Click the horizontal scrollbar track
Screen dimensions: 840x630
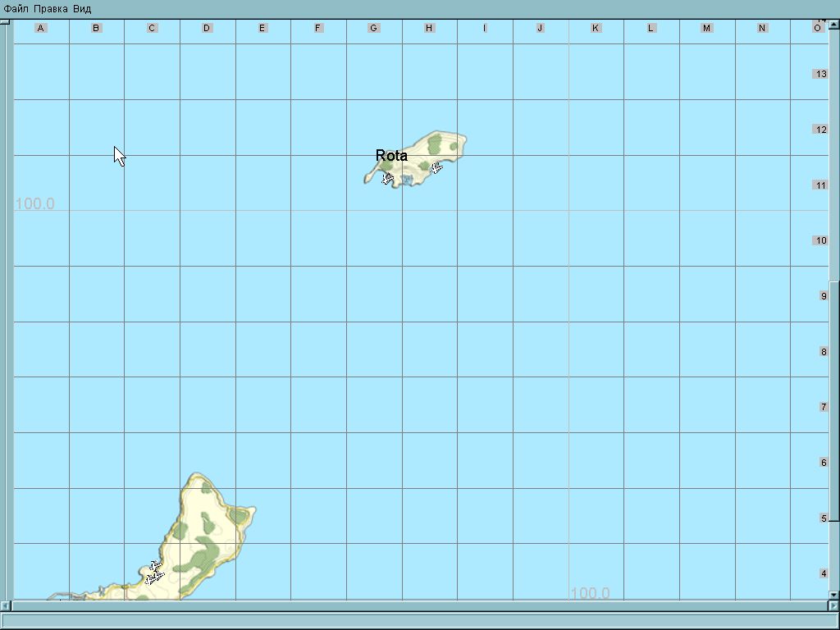coord(410,605)
